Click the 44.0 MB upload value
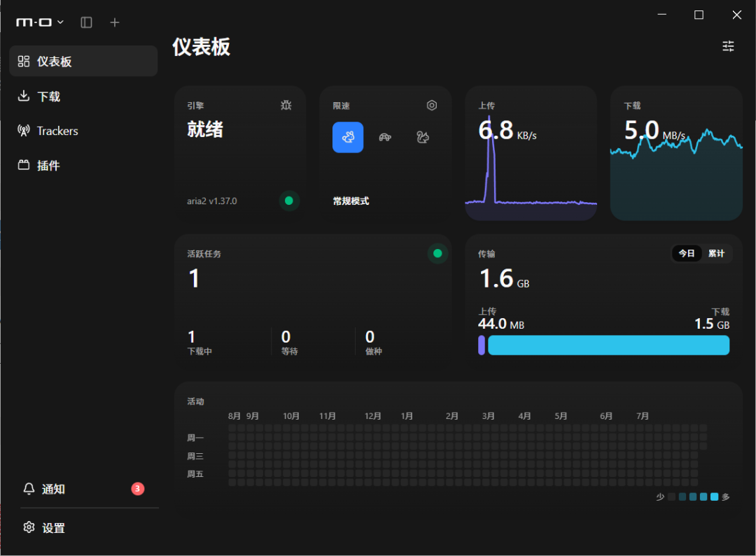756x556 pixels. [x=501, y=324]
